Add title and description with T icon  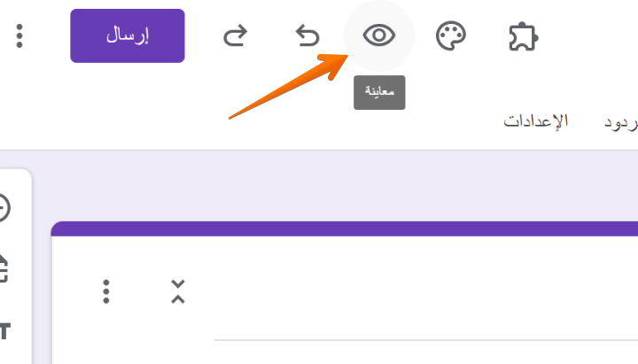[x=4, y=330]
